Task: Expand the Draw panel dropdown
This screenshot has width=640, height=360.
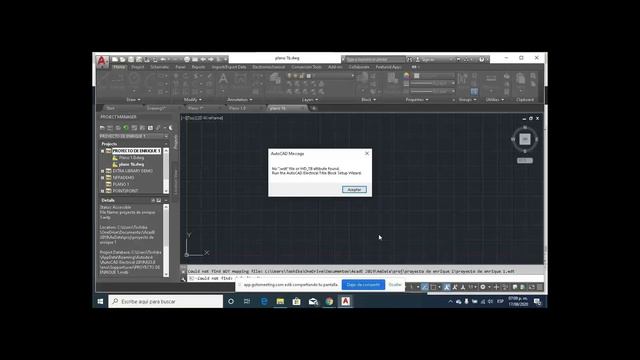Action: pos(133,100)
